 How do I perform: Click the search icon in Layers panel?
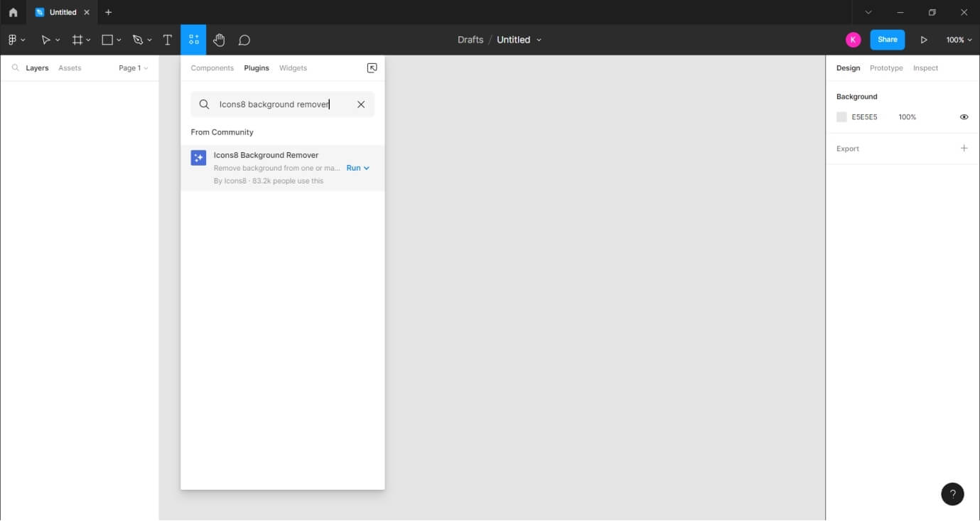click(16, 68)
